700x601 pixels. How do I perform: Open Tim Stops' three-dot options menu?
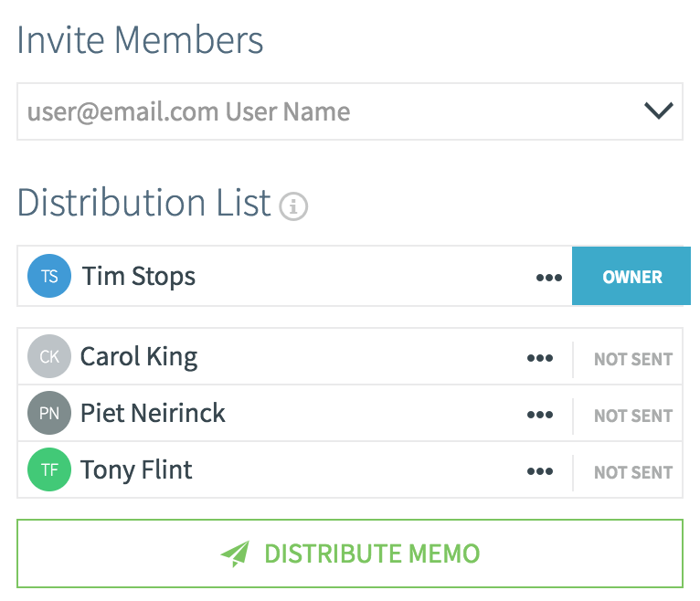point(548,278)
